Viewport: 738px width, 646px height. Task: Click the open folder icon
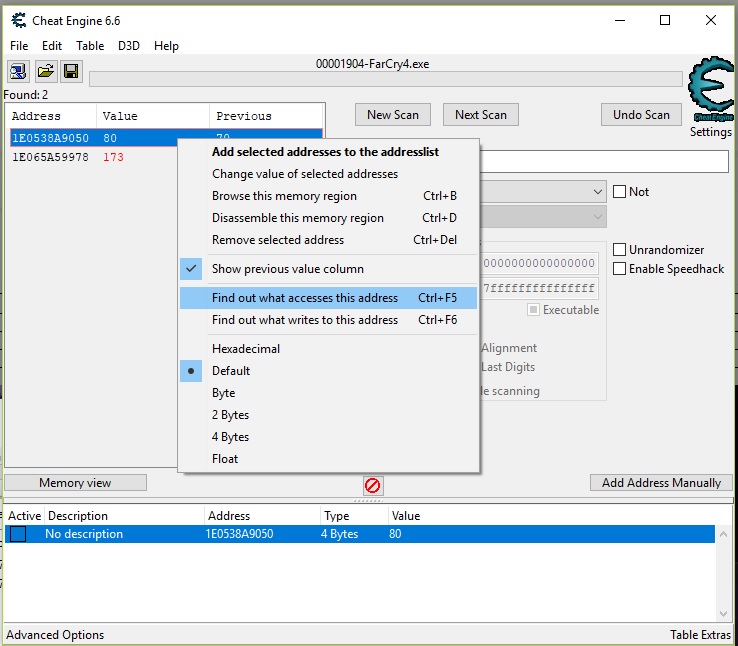[x=45, y=71]
